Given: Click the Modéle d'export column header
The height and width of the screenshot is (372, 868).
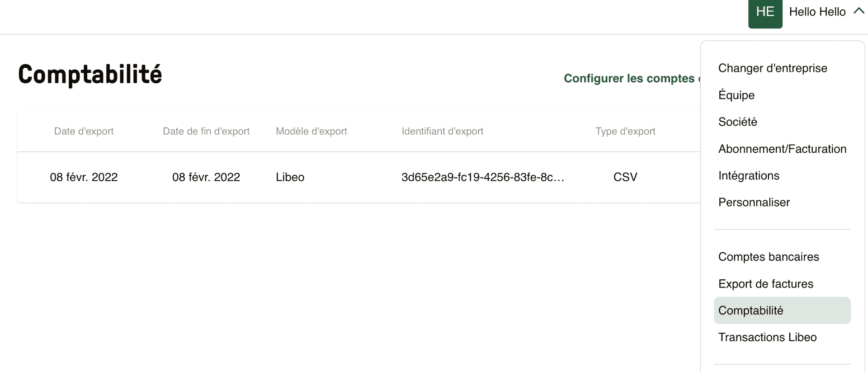Looking at the screenshot, I should coord(311,131).
